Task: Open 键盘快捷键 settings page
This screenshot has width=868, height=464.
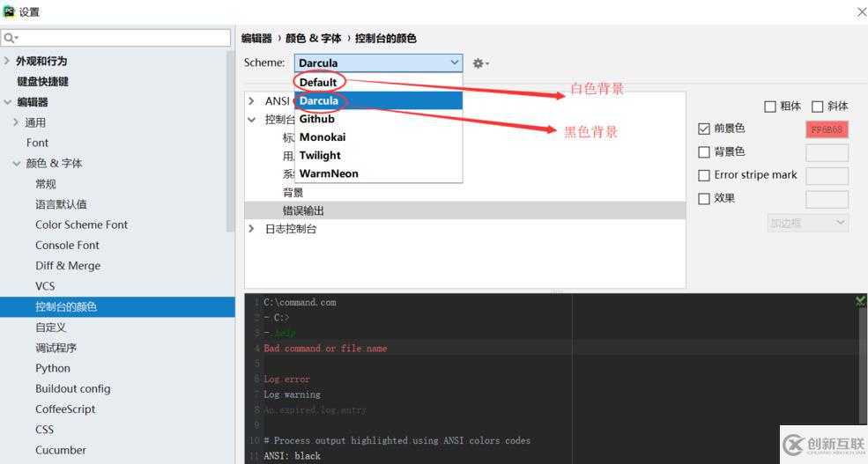Action: (42, 81)
